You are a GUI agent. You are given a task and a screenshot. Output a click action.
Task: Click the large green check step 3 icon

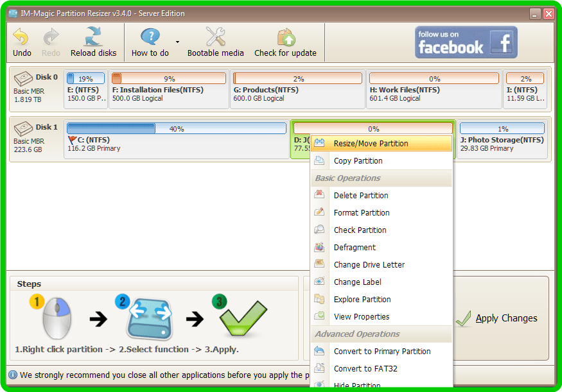pyautogui.click(x=243, y=318)
